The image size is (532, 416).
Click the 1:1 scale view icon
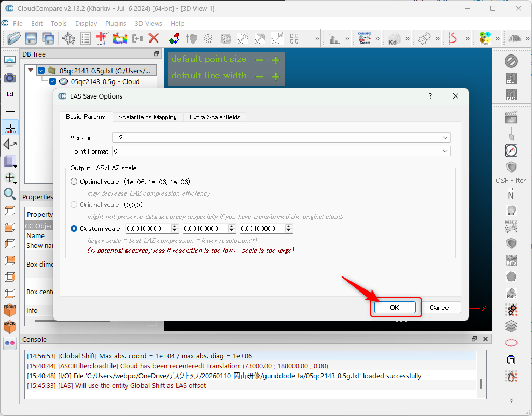10,94
